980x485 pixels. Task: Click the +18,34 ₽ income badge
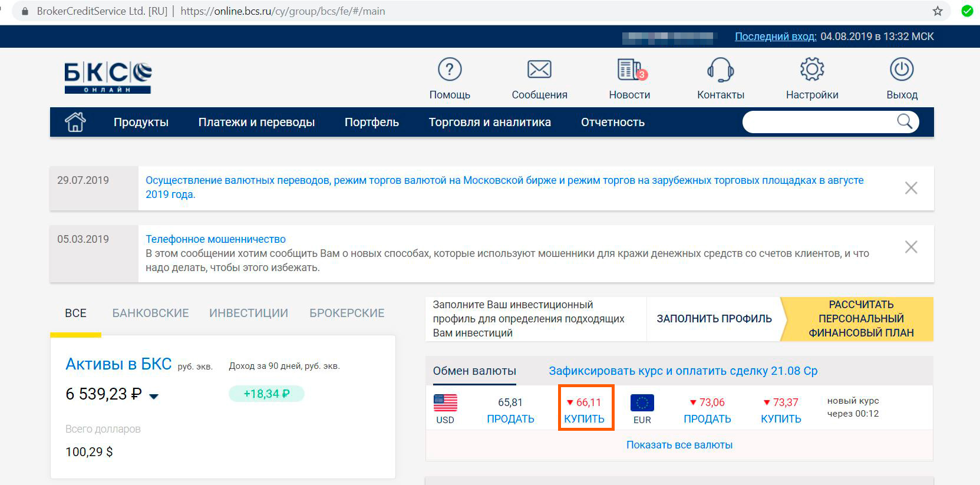pos(266,394)
